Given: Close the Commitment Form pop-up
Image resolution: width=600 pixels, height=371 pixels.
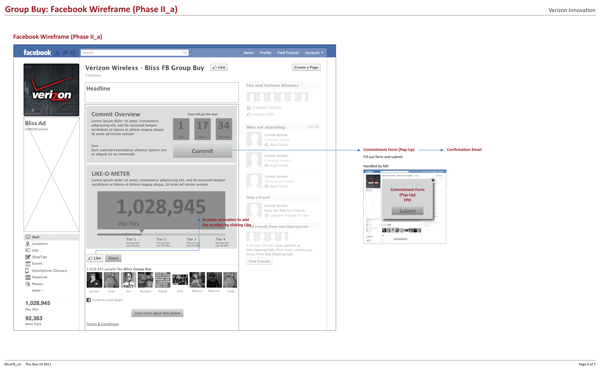Looking at the screenshot, I should [433, 180].
